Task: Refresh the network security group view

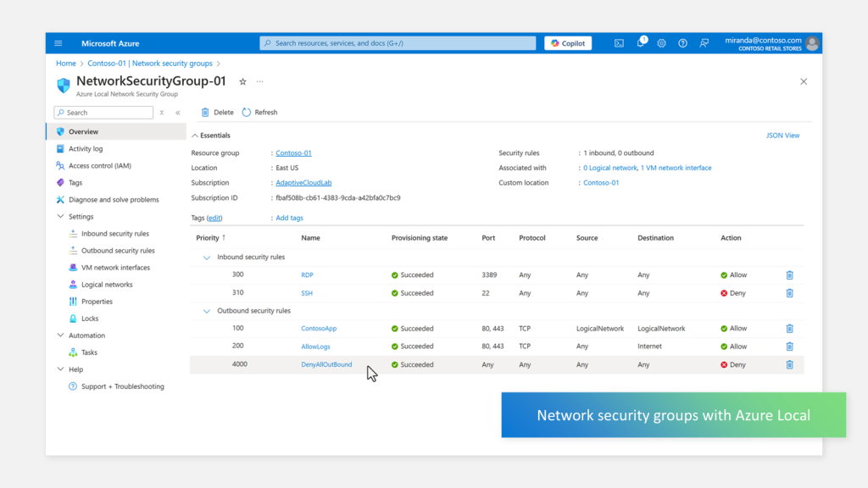Action: pyautogui.click(x=259, y=113)
